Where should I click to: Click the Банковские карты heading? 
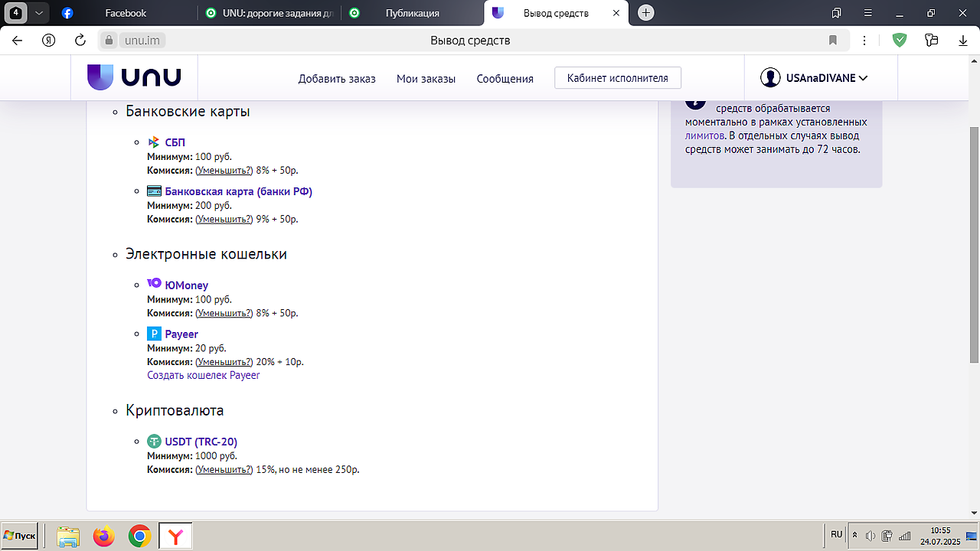(x=188, y=111)
